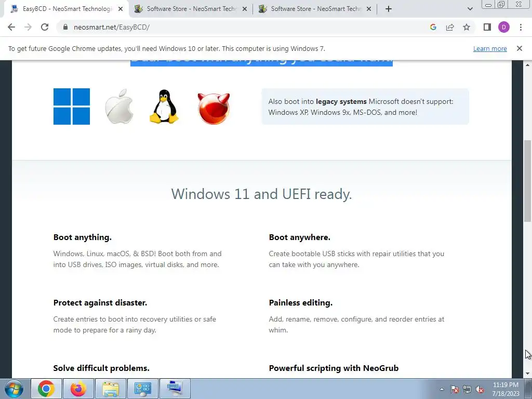This screenshot has height=399, width=532.
Task: Click the 'Also boot into legacy systems' note
Action: tap(365, 107)
